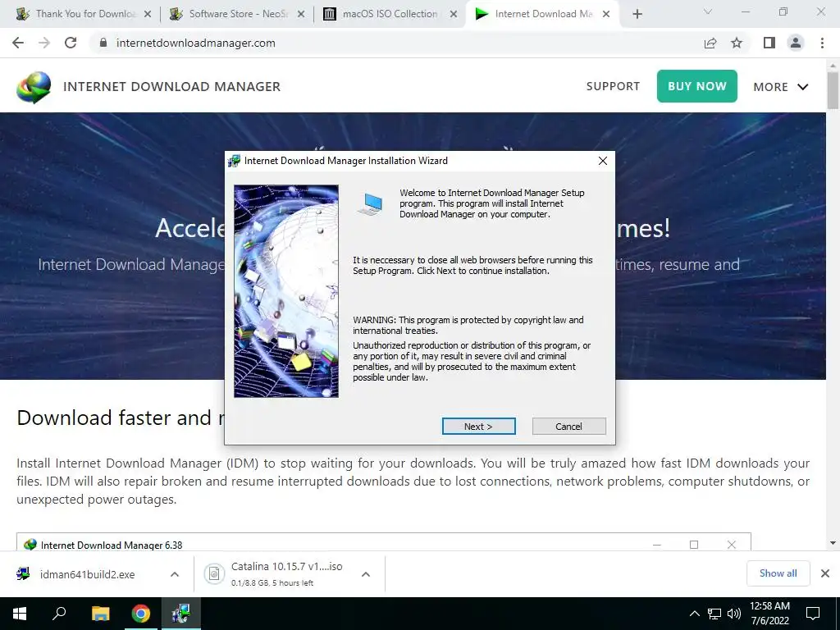Close the Installation Wizard dialog

(x=603, y=161)
